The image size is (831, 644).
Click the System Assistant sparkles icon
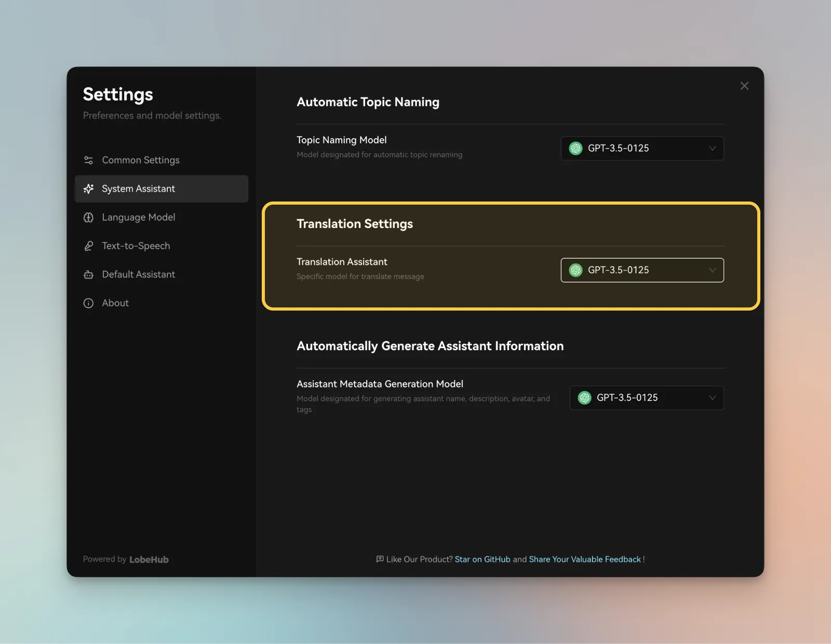[x=89, y=189]
